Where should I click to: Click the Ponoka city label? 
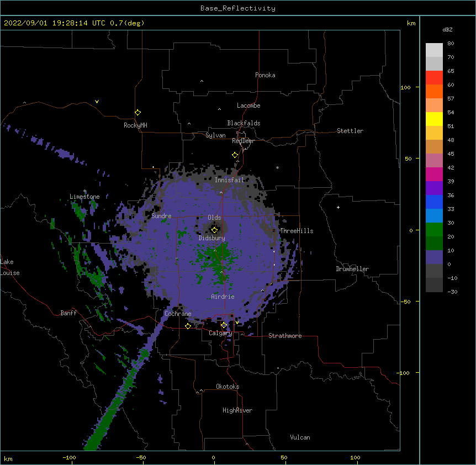pos(265,75)
